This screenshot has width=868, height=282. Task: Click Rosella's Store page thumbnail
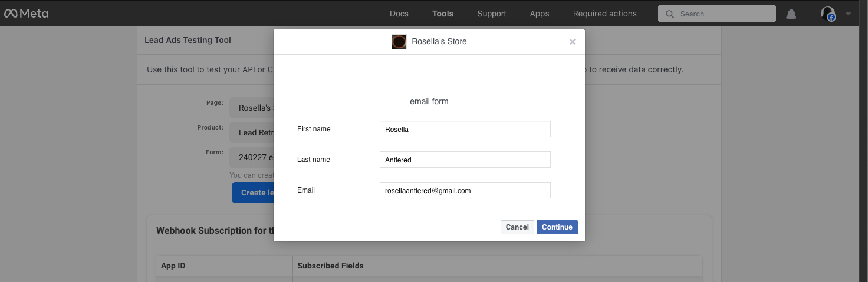tap(399, 42)
